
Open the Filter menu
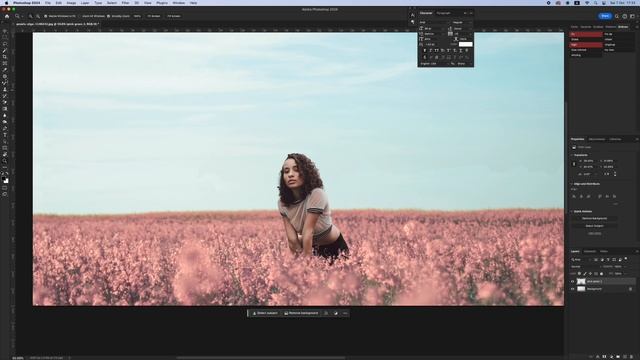point(125,3)
